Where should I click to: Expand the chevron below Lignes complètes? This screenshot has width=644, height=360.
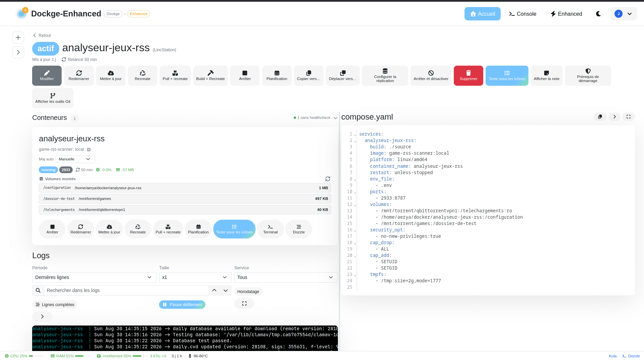42,316
